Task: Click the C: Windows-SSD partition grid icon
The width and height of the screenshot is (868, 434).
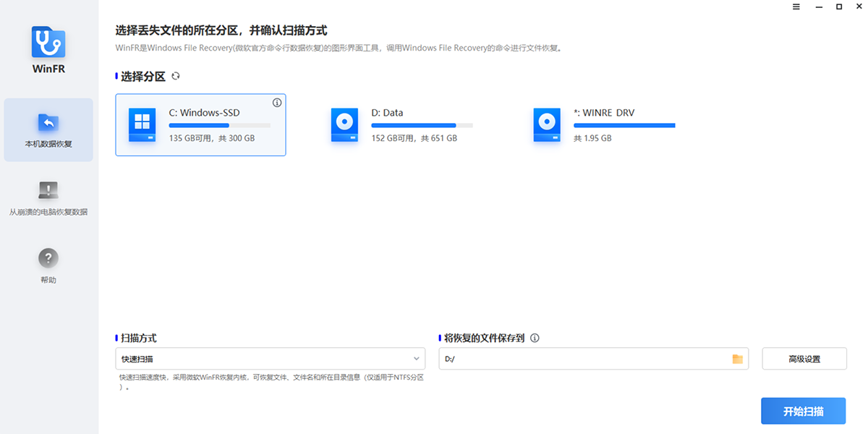Action: click(x=142, y=124)
